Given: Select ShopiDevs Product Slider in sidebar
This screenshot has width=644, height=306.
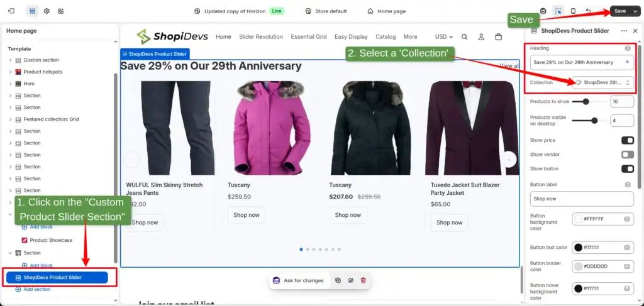Looking at the screenshot, I should click(57, 278).
